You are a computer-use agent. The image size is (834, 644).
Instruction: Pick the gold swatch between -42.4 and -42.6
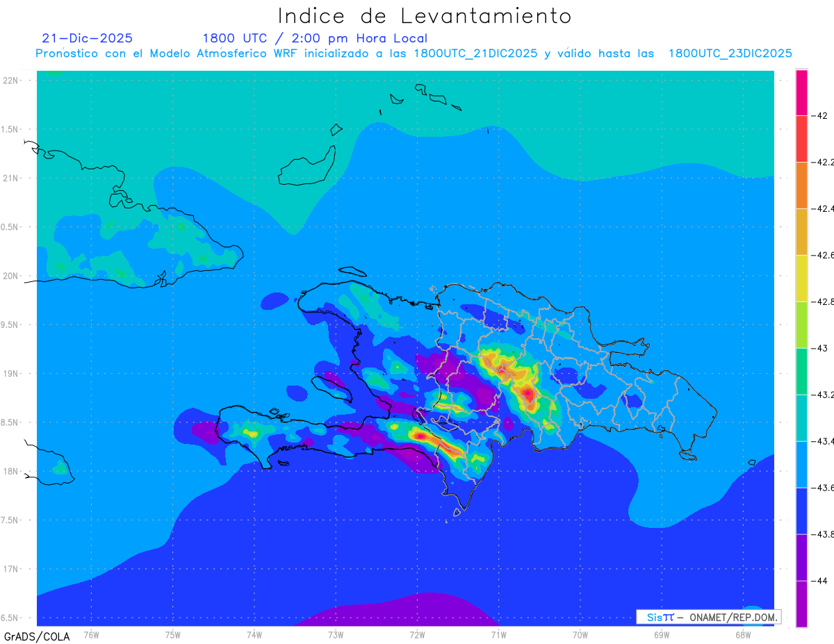[x=801, y=232]
